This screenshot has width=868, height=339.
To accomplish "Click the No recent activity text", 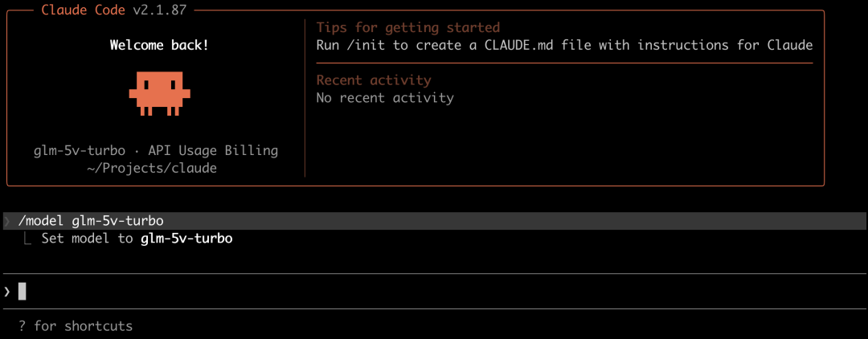I will click(385, 98).
